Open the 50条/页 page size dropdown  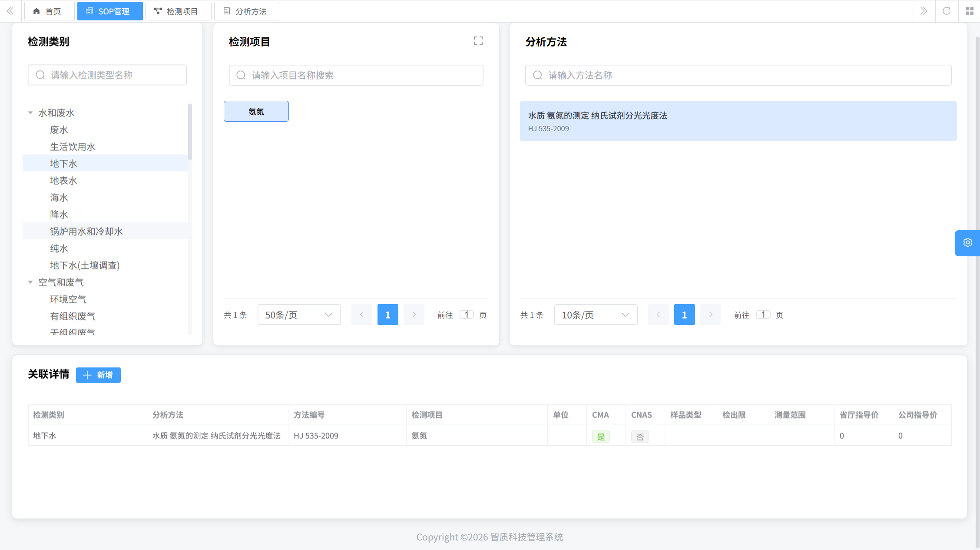(299, 315)
